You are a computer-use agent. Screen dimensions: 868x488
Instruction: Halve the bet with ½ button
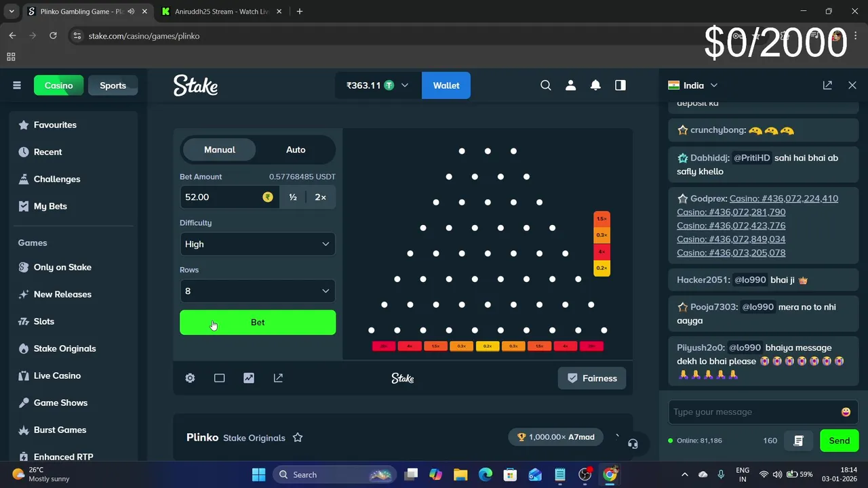(x=293, y=197)
